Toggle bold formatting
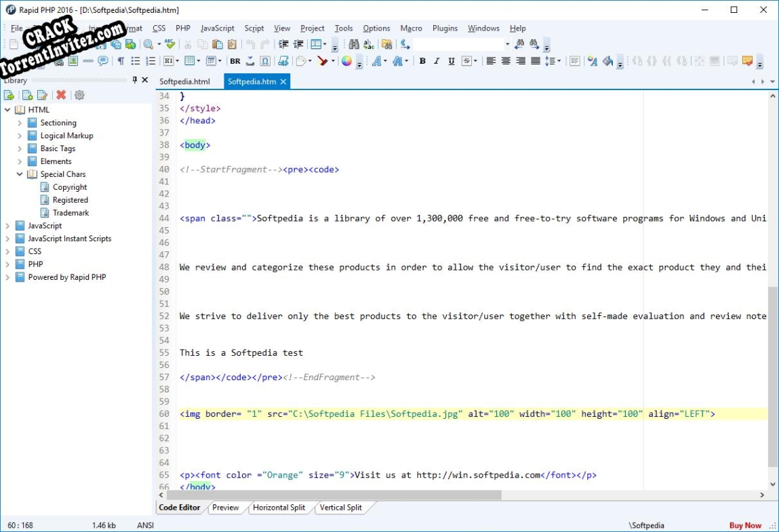Image resolution: width=779 pixels, height=532 pixels. 422,61
